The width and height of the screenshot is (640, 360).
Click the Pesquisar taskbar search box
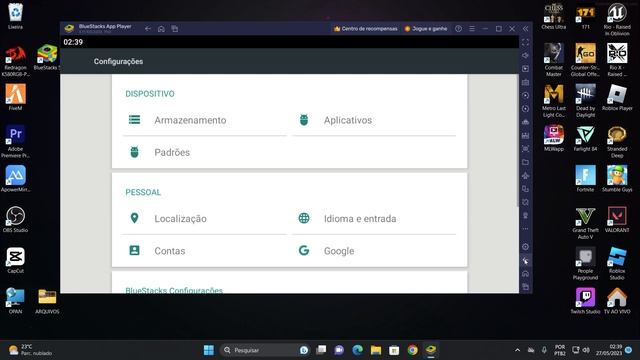point(264,350)
